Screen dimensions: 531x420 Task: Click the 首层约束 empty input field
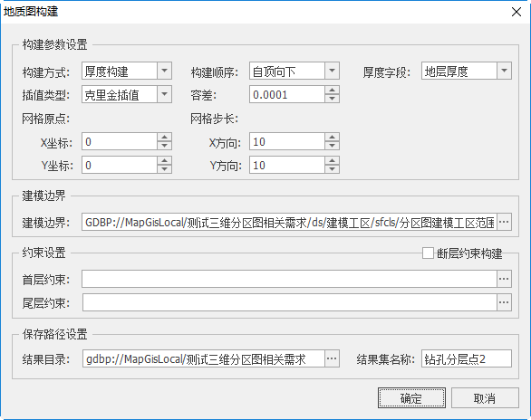click(289, 279)
